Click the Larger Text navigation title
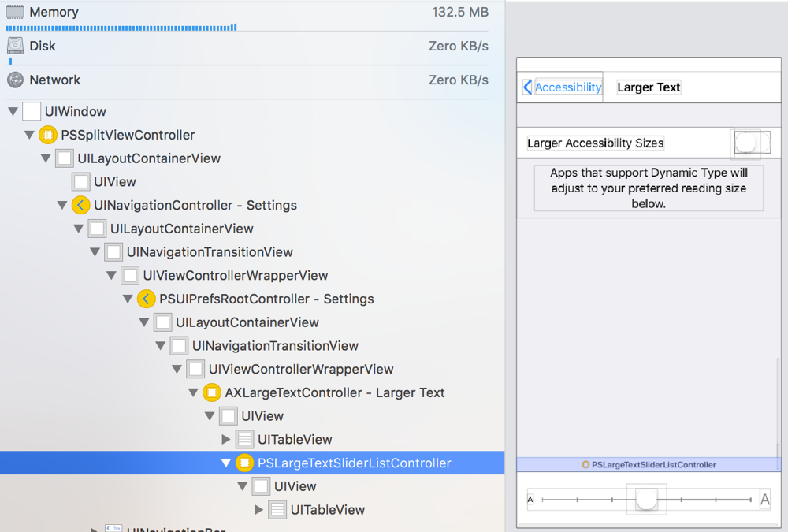Image resolution: width=788 pixels, height=532 pixels. point(649,87)
